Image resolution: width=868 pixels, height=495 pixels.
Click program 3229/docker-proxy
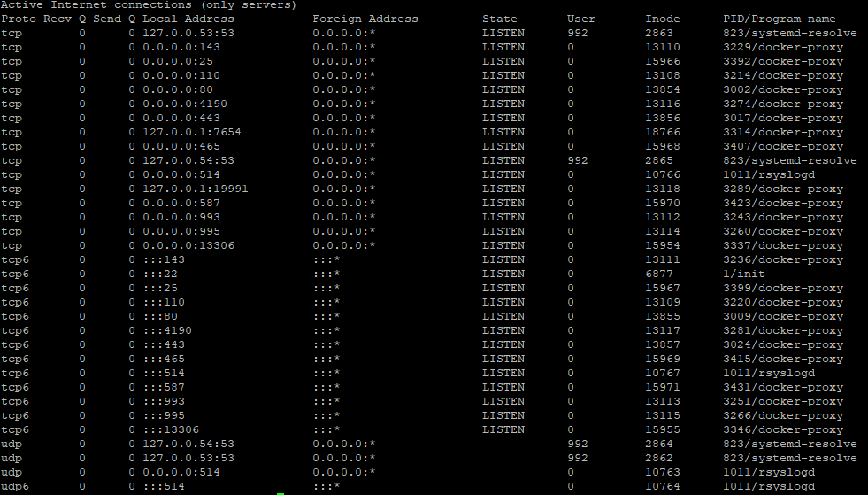point(783,47)
